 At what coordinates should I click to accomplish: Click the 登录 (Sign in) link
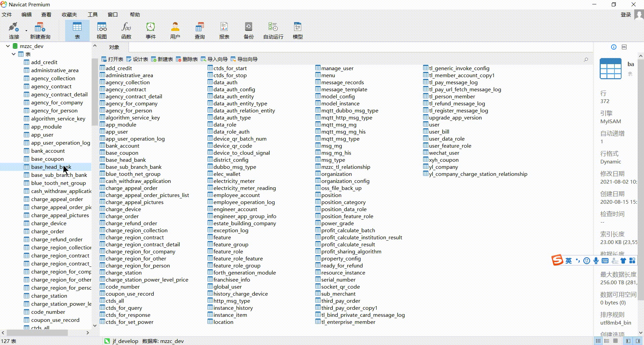pyautogui.click(x=626, y=14)
